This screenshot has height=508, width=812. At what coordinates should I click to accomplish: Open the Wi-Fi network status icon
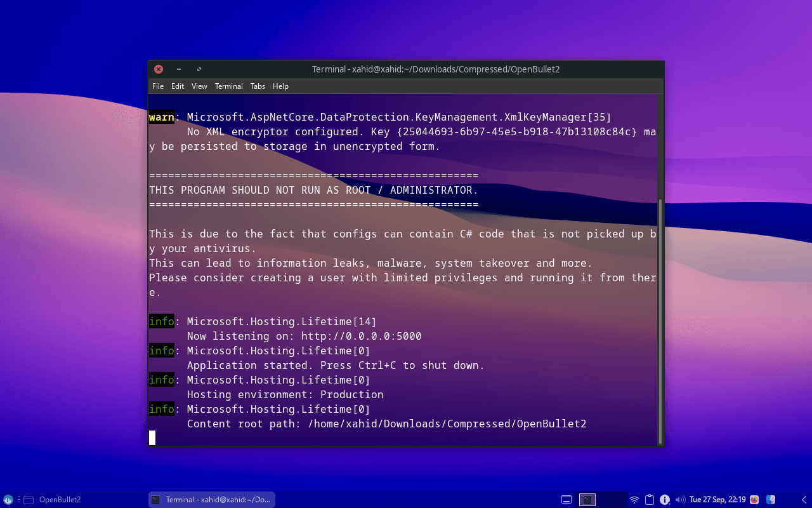pos(634,500)
